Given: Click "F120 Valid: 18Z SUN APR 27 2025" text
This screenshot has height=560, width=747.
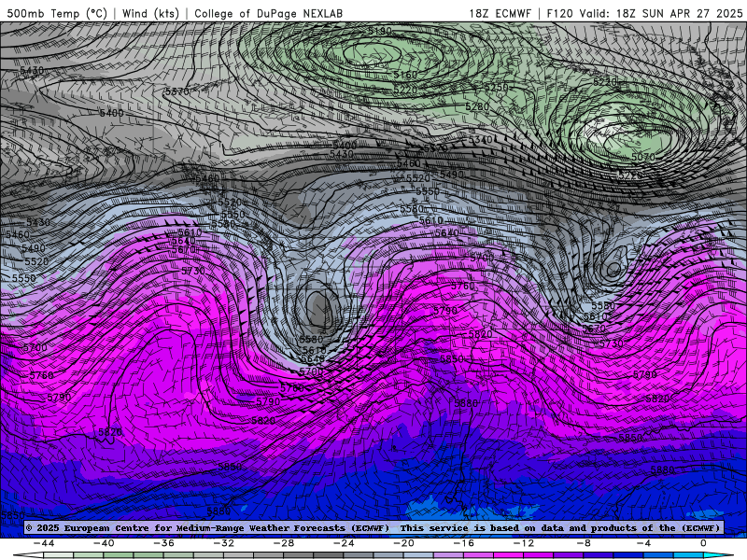Looking at the screenshot, I should [x=644, y=14].
